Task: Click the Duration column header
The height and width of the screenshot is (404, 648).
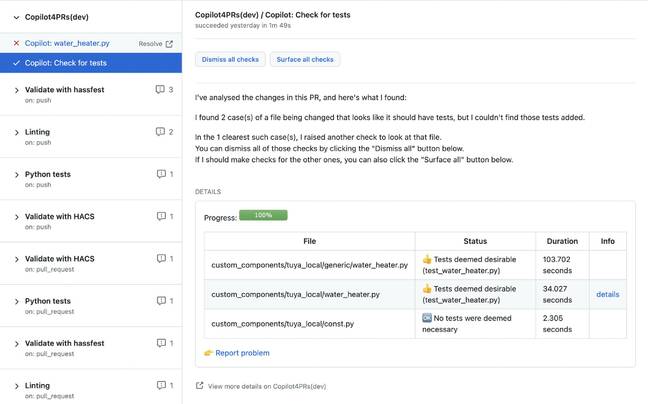Action: [x=562, y=241]
